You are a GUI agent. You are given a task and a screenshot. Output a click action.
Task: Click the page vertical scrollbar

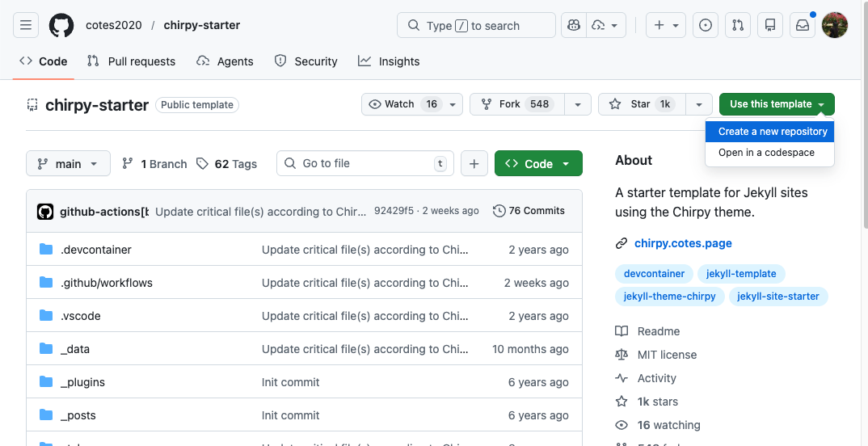pyautogui.click(x=865, y=116)
